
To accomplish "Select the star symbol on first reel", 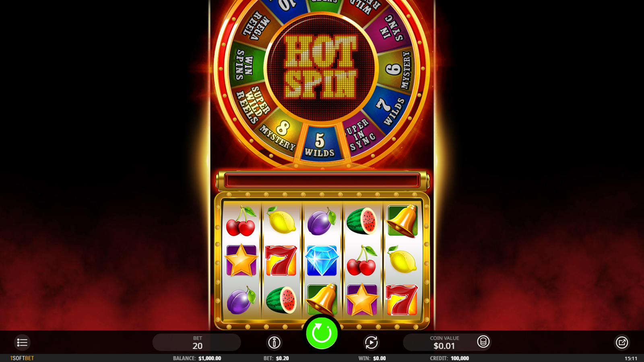I will [241, 260].
